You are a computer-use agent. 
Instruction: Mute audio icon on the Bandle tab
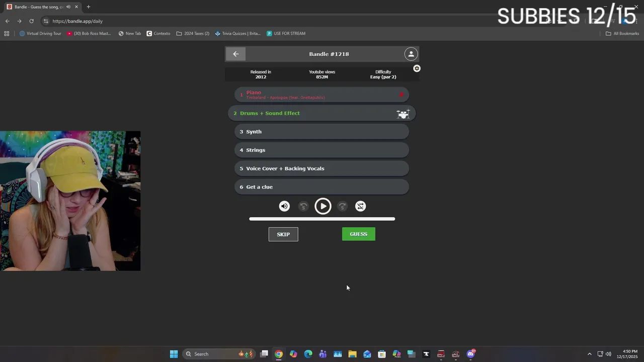click(68, 7)
